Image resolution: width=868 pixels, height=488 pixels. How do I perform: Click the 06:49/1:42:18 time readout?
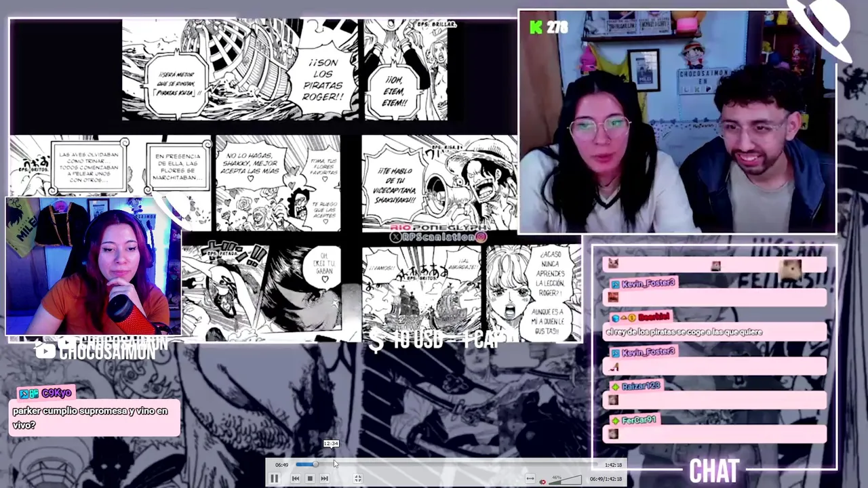[606, 479]
